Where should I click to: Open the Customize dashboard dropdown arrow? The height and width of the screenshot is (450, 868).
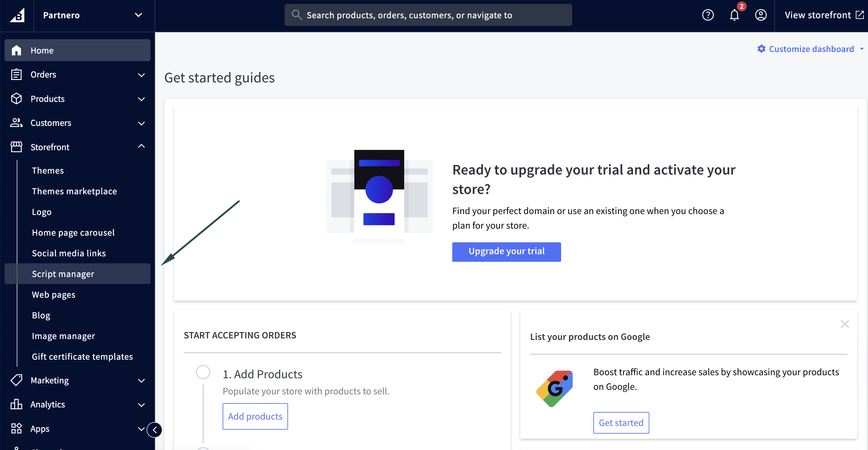pyautogui.click(x=862, y=49)
